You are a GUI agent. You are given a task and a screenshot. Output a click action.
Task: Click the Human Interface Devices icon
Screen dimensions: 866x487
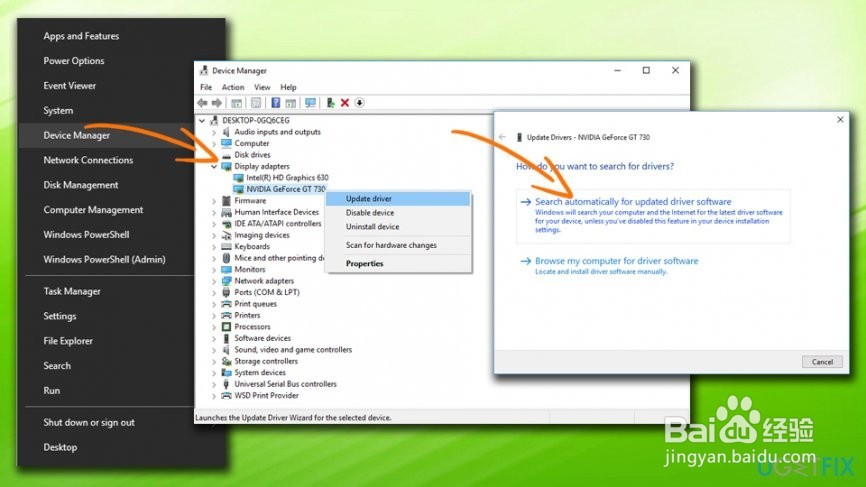[226, 212]
